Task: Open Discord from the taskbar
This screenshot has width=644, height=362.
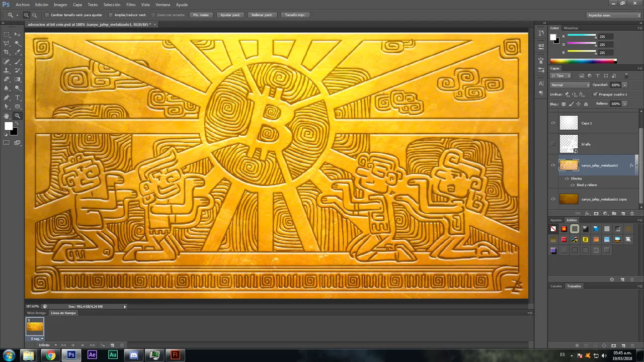Action: pyautogui.click(x=134, y=355)
